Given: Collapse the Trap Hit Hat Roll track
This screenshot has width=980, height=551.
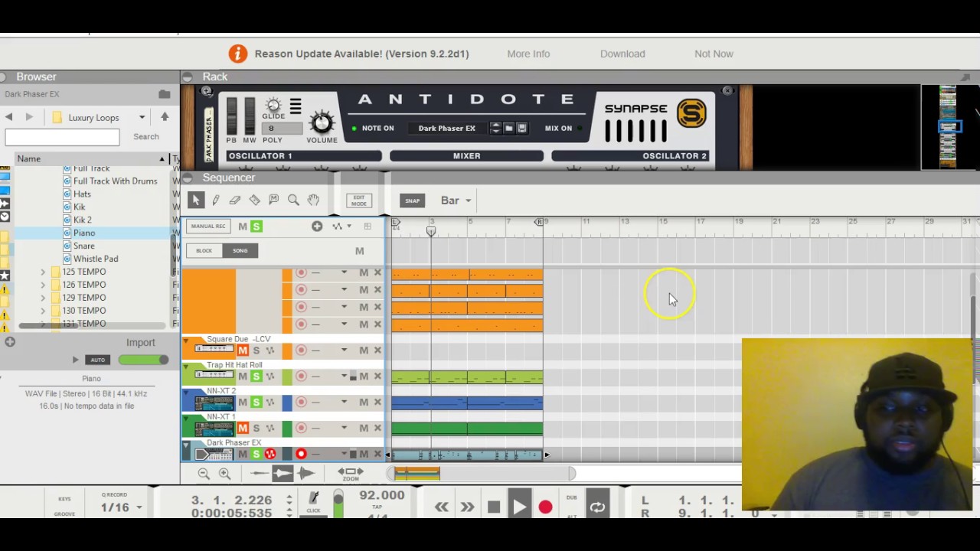Looking at the screenshot, I should tap(185, 367).
